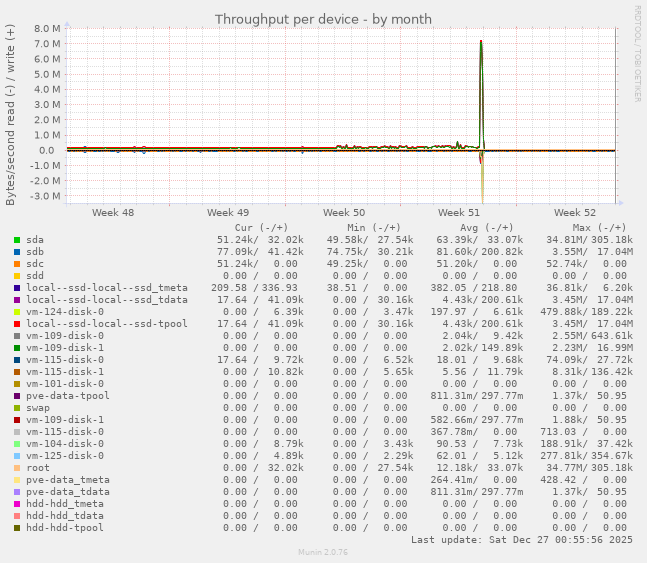This screenshot has height=563, width=647.
Task: Click the 'Max (-/+)' column header
Action: 599,227
